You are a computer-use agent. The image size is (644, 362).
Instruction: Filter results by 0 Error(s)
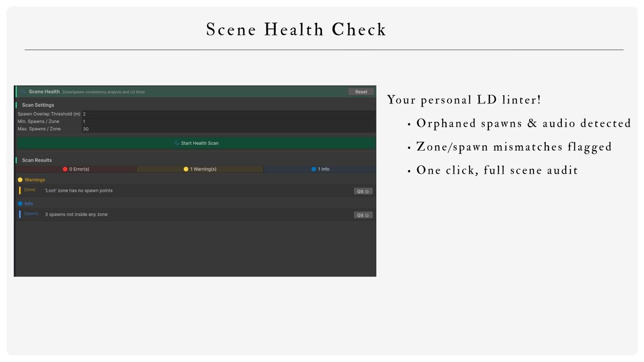pos(76,169)
